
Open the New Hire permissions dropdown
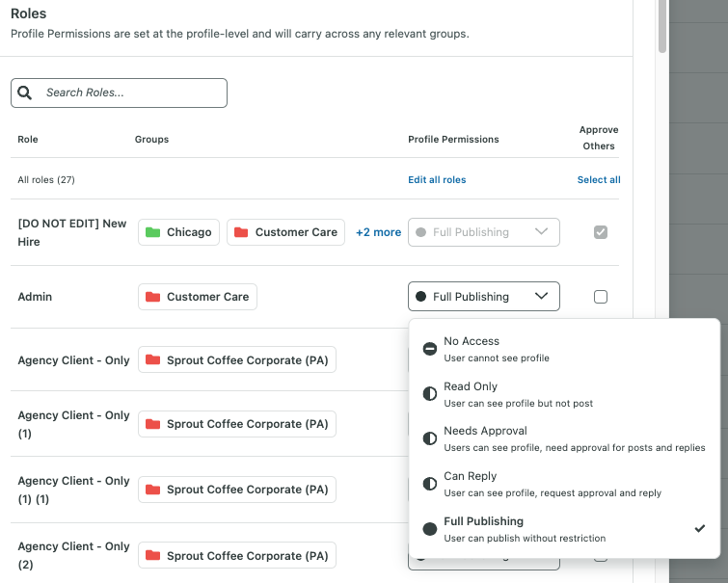[483, 232]
